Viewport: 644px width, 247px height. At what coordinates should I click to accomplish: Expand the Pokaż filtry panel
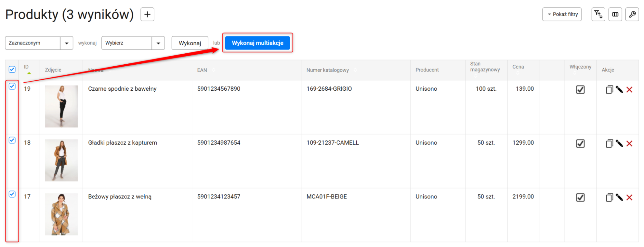562,14
